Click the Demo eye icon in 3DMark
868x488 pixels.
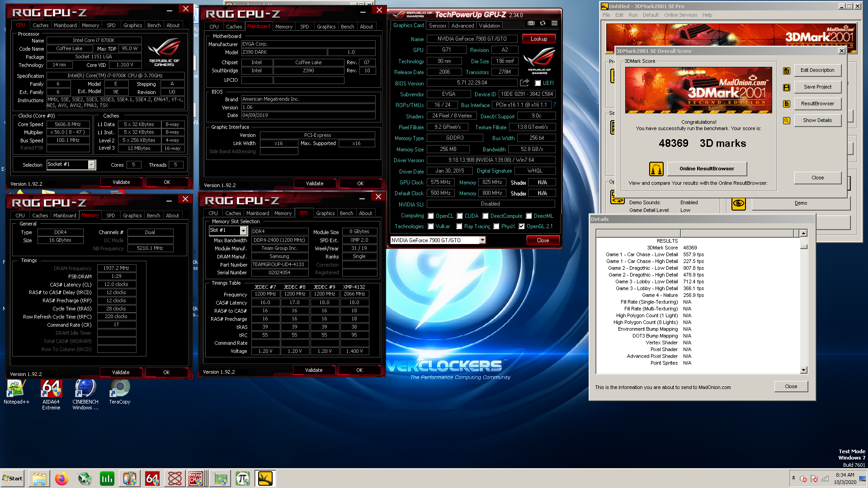click(739, 203)
